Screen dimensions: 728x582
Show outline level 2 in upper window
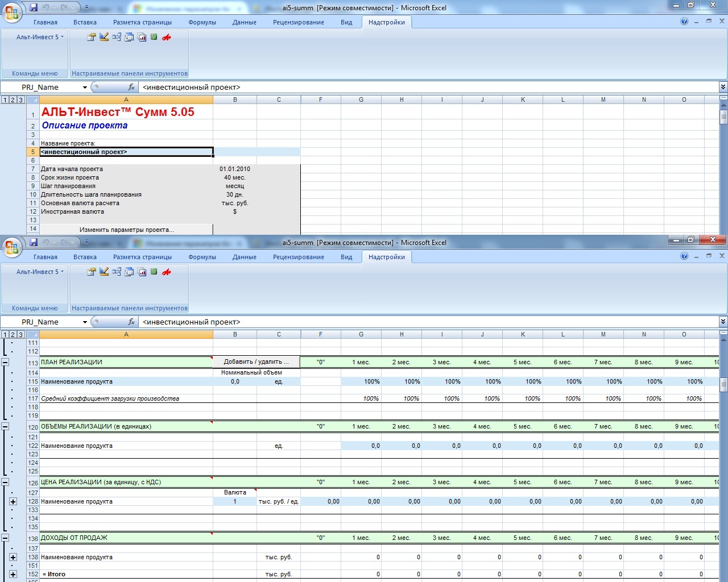coord(13,99)
